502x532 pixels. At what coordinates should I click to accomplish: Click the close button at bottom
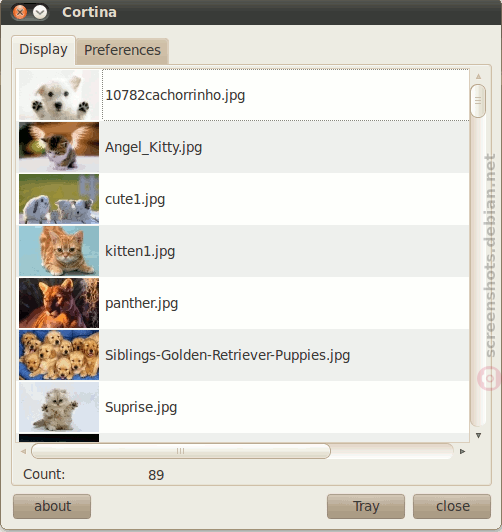click(452, 506)
